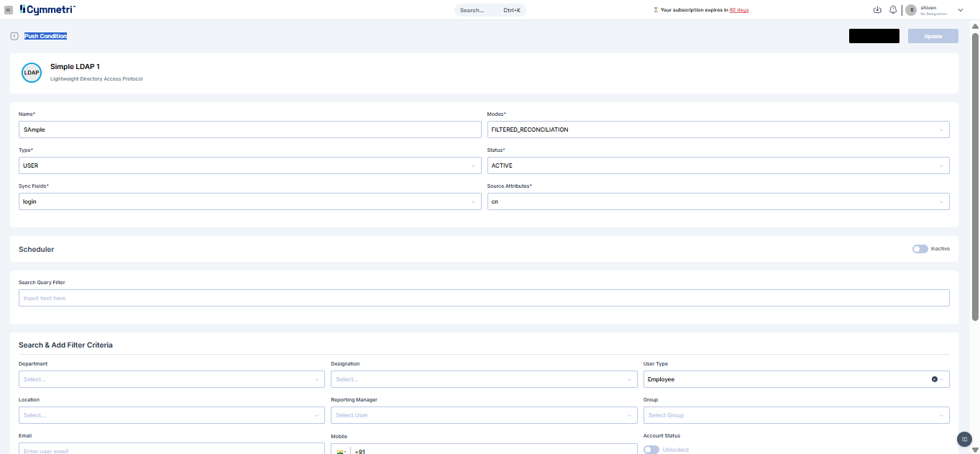Click the Push Condition title
The image size is (980, 454).
(x=45, y=36)
